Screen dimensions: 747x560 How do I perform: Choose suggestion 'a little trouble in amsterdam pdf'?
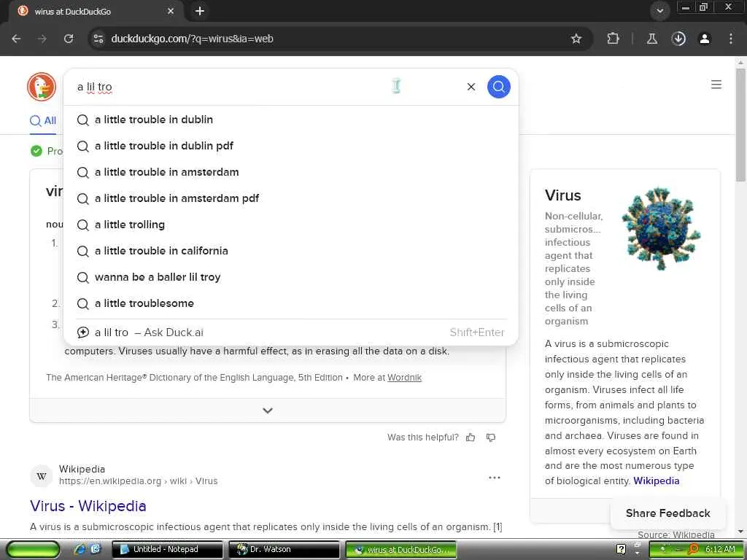tap(290, 198)
